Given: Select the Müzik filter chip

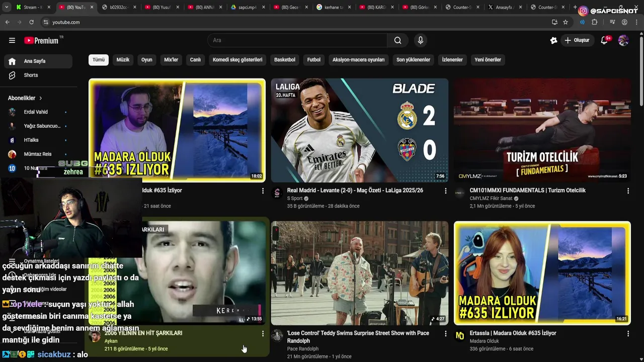Looking at the screenshot, I should pyautogui.click(x=123, y=59).
